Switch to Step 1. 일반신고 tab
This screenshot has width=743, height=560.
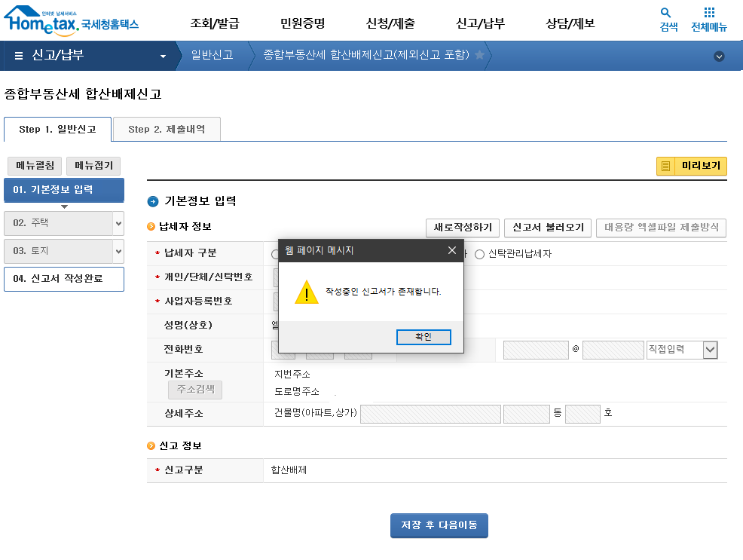tap(58, 130)
